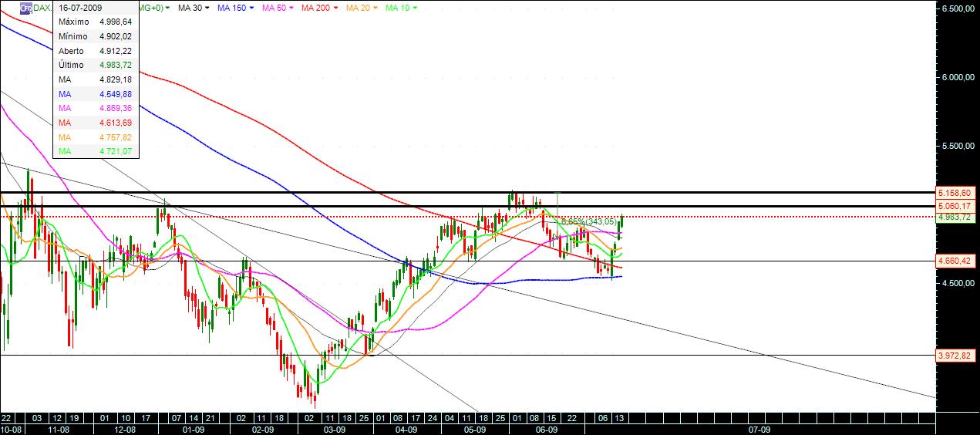Click the Mínimo value 4.902,02
980x435 pixels.
tap(116, 36)
